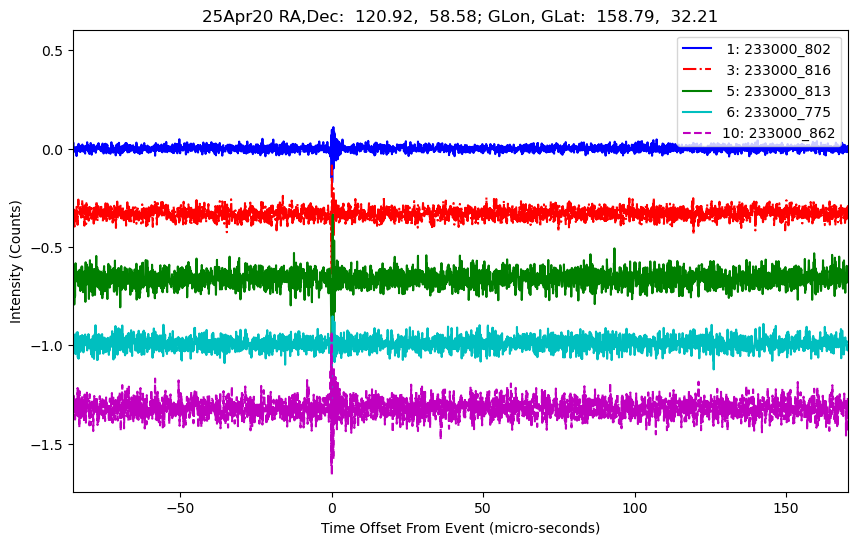Viewport: 858px width, 545px height.
Task: Click x-axis tick label 150
Action: [x=786, y=508]
